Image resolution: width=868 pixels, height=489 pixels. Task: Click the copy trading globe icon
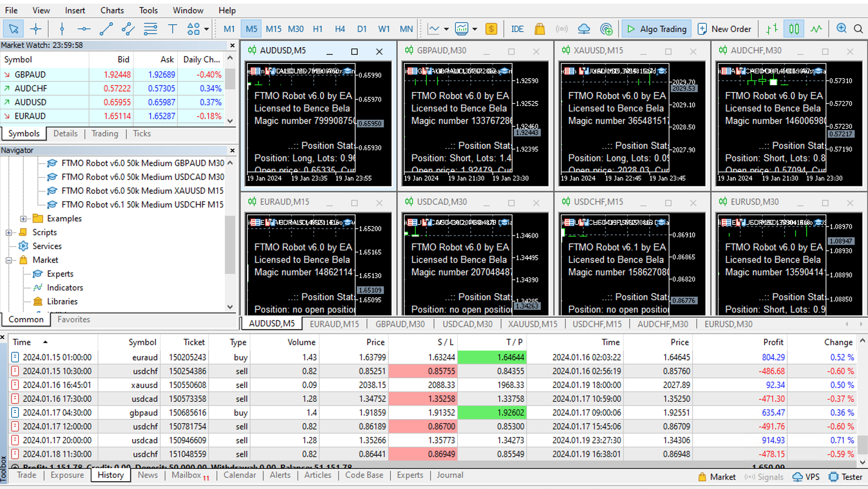[606, 29]
